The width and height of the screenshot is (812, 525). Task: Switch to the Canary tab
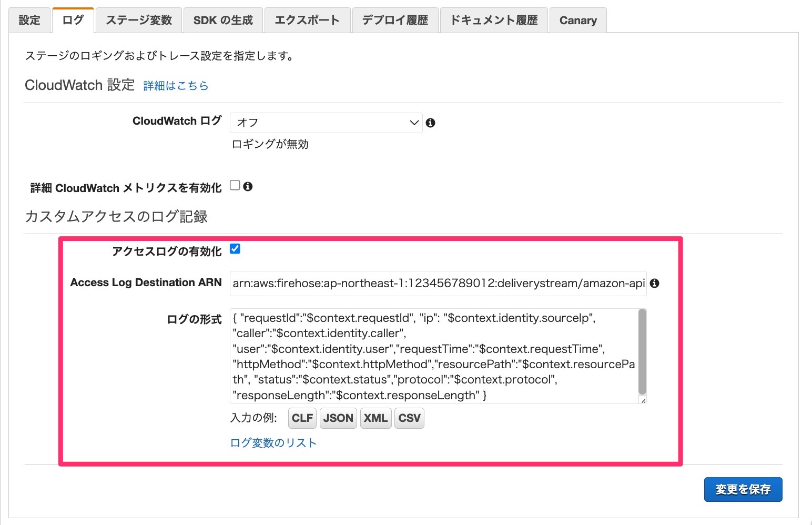tap(577, 19)
